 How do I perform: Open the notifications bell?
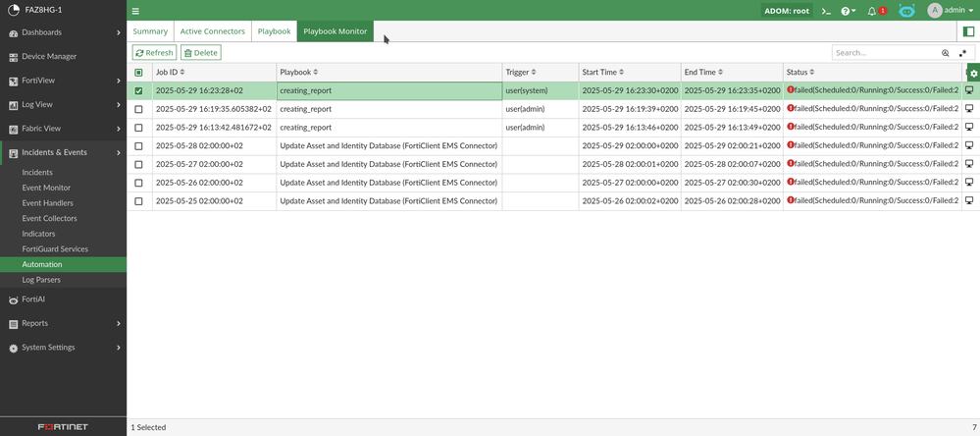872,11
